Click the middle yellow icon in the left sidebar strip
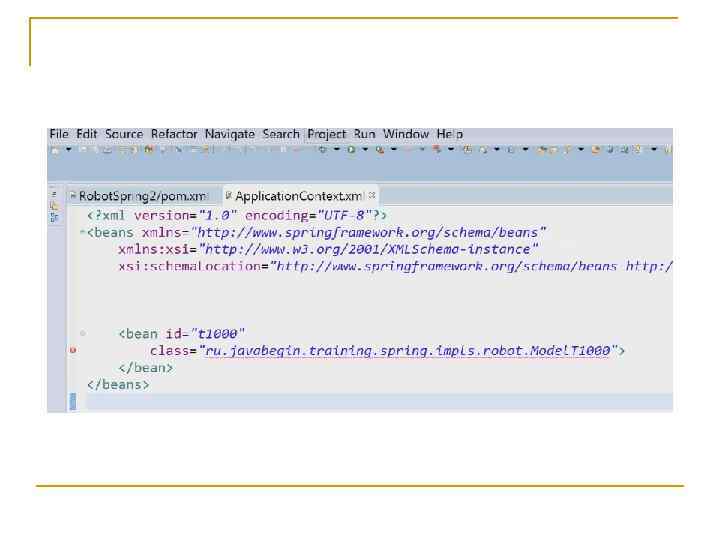The image size is (720, 540). point(54,206)
